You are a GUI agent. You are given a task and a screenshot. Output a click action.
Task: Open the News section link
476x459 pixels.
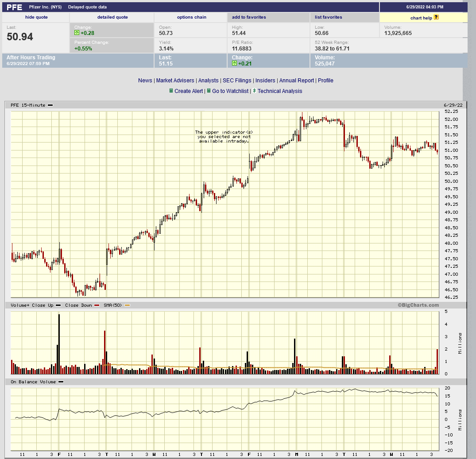[145, 81]
